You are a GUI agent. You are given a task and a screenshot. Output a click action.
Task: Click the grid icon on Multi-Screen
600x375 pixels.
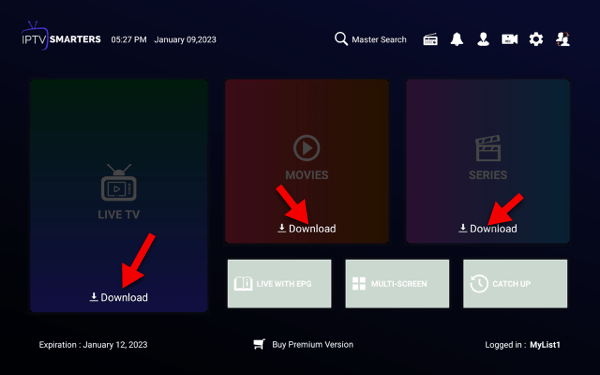pos(359,284)
